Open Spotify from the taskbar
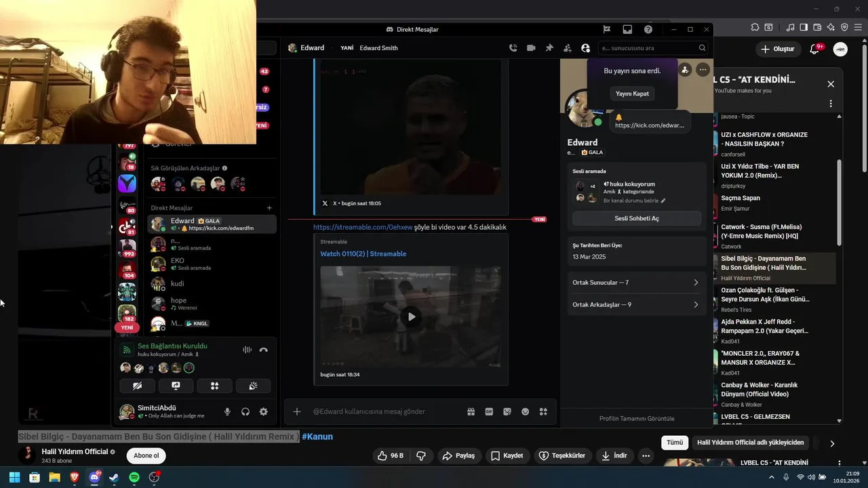 (x=134, y=477)
